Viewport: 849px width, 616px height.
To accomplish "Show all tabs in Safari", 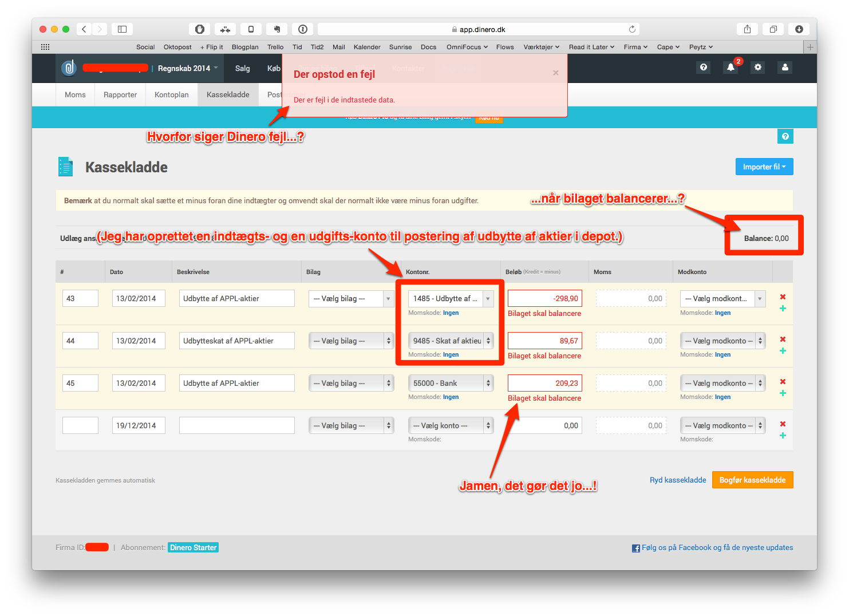I will (773, 29).
